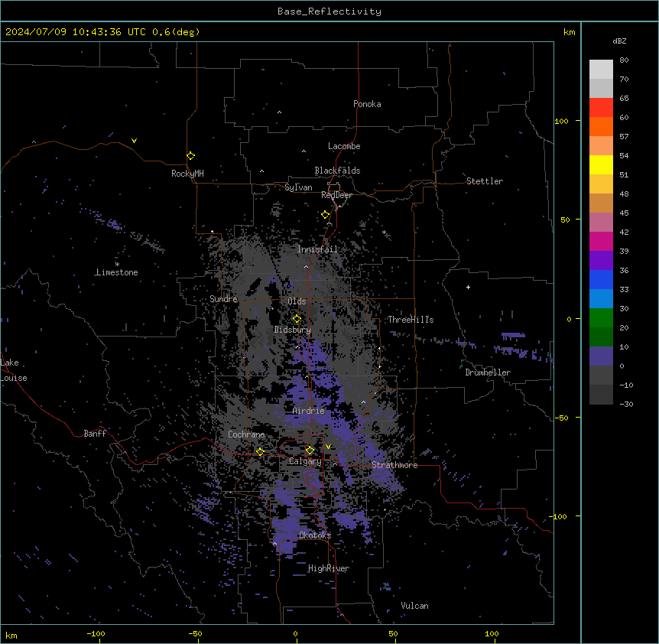Click the Airdrie city label
The width and height of the screenshot is (659, 644).
(x=309, y=411)
